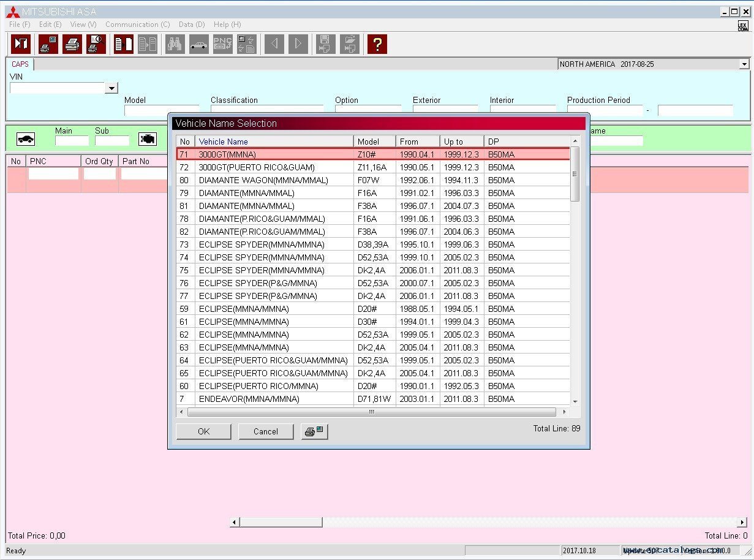Click the greyed list copy toolbar icon
This screenshot has height=560, width=754.
tap(148, 44)
